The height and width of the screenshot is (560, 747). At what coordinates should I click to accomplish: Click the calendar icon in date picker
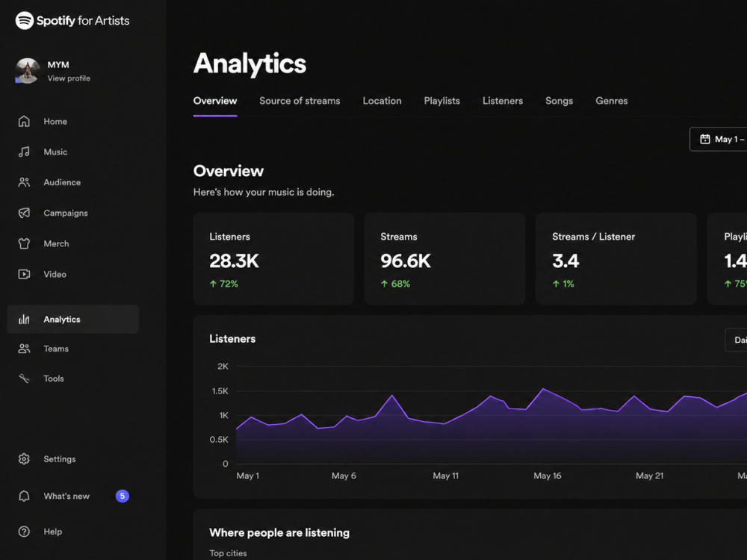click(705, 139)
